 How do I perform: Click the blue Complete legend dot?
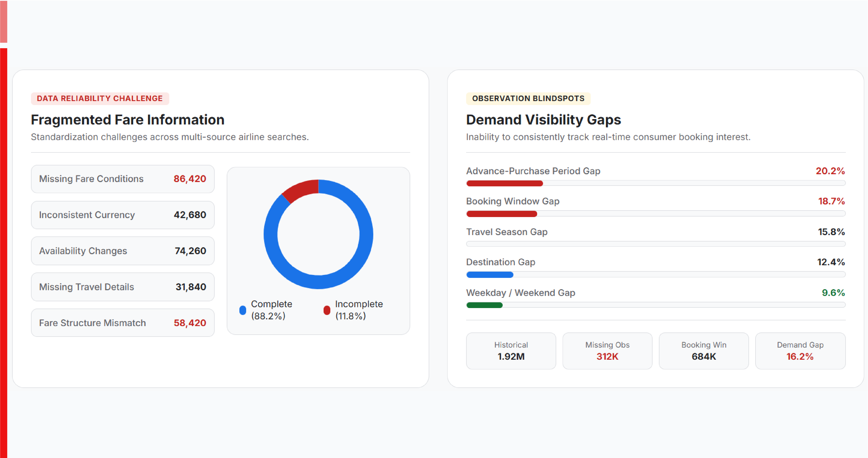(243, 310)
